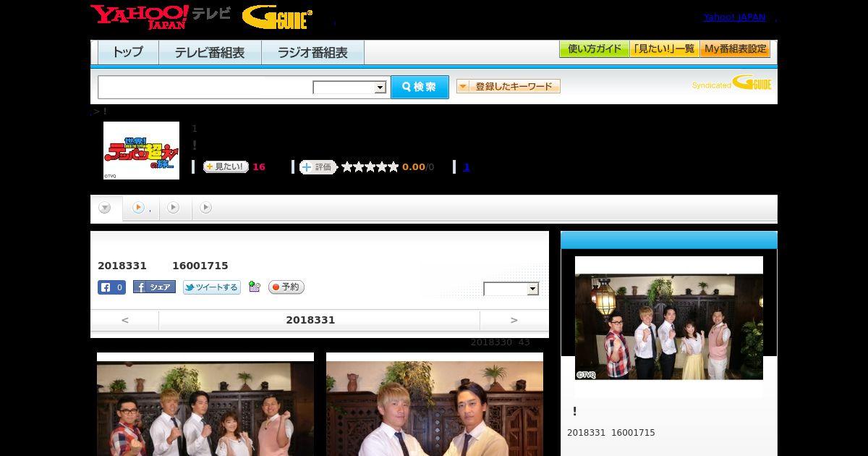Open the dropdown right of 予約
Image resolution: width=868 pixels, height=456 pixels.
pos(511,289)
